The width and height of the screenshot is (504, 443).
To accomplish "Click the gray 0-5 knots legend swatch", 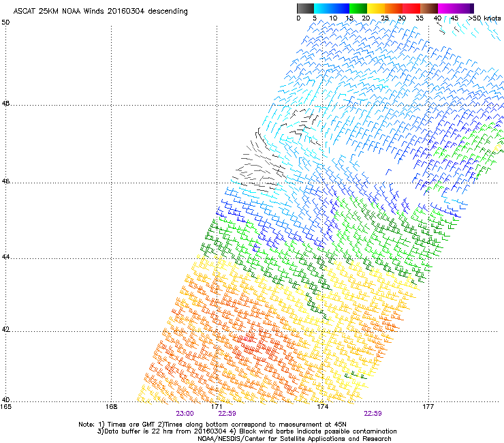I will [305, 8].
